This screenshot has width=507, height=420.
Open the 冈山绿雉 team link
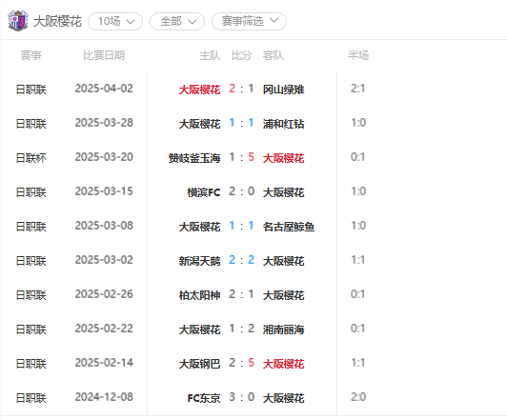284,90
